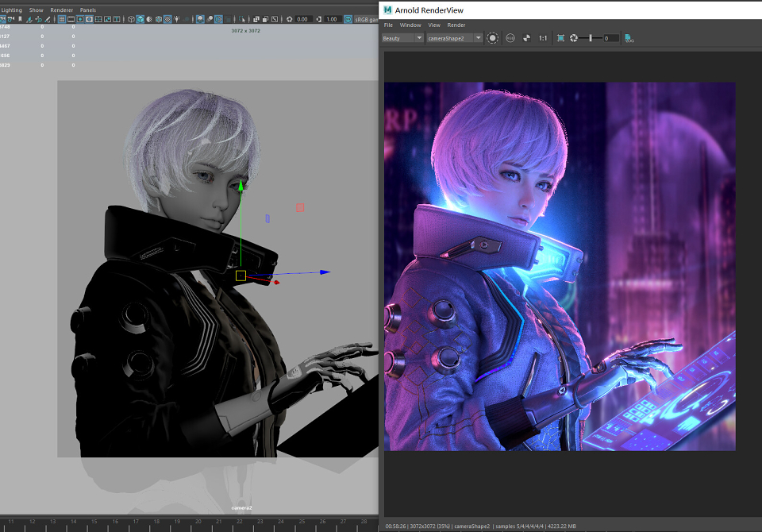Enable wireframe cube display in viewport

click(x=131, y=19)
